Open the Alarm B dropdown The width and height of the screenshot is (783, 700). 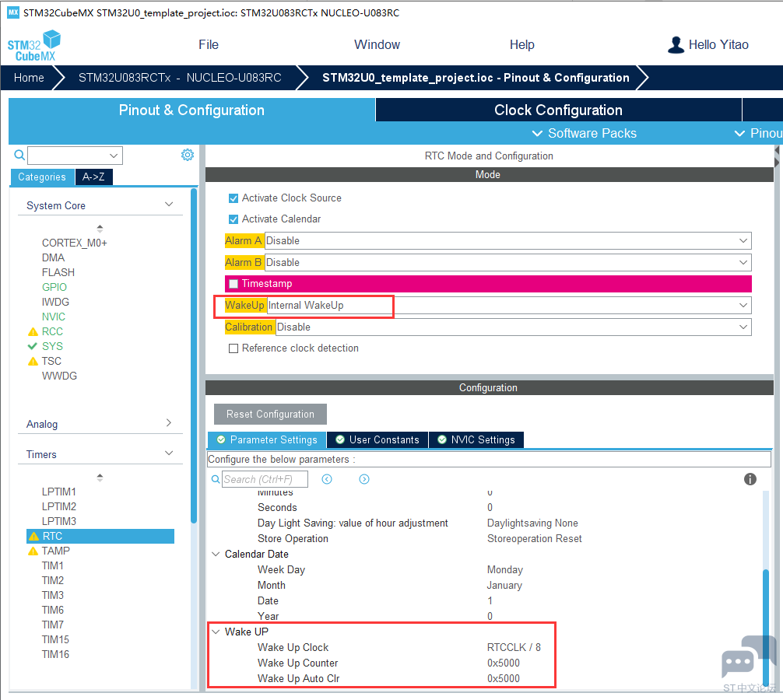click(507, 262)
